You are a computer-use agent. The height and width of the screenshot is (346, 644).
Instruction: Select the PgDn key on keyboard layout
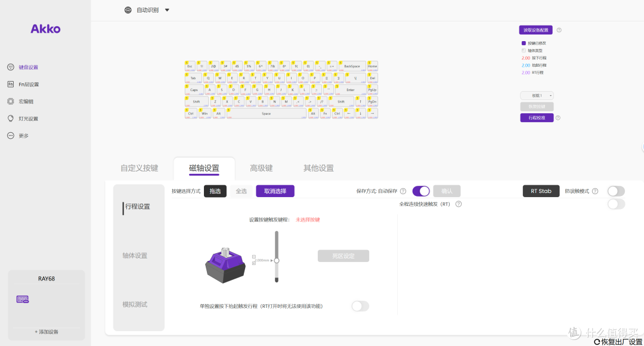point(373,102)
